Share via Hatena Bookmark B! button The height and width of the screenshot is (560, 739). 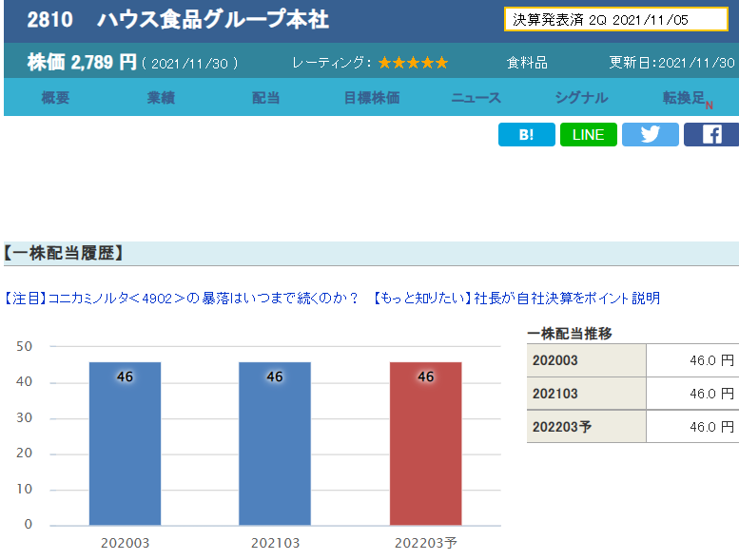click(x=527, y=135)
